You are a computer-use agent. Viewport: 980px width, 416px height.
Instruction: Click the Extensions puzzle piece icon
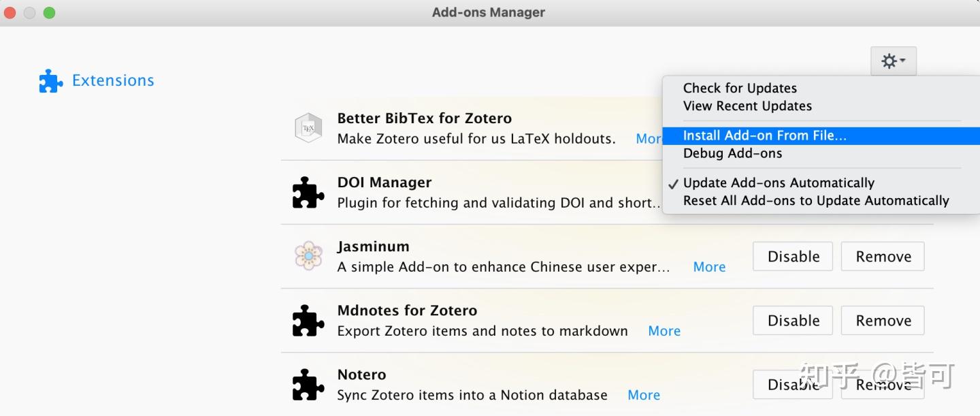(x=51, y=81)
